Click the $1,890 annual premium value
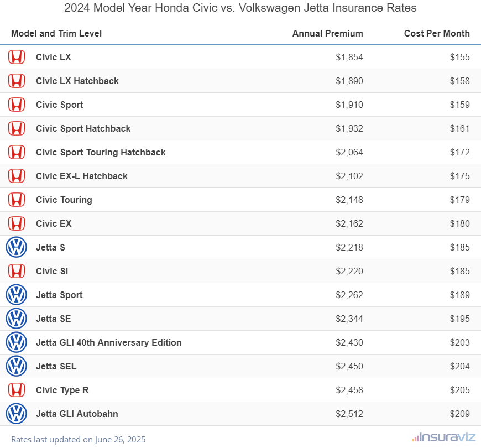This screenshot has width=481, height=448. coord(349,81)
